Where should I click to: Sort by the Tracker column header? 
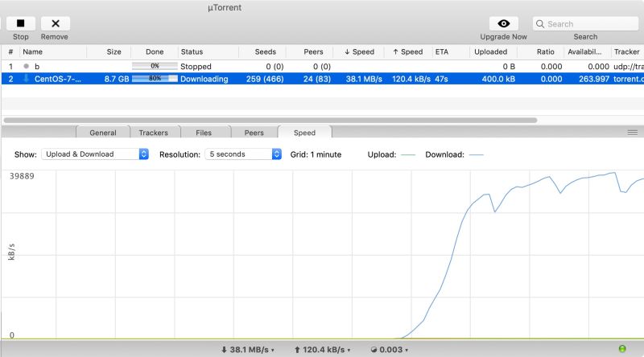(x=627, y=51)
